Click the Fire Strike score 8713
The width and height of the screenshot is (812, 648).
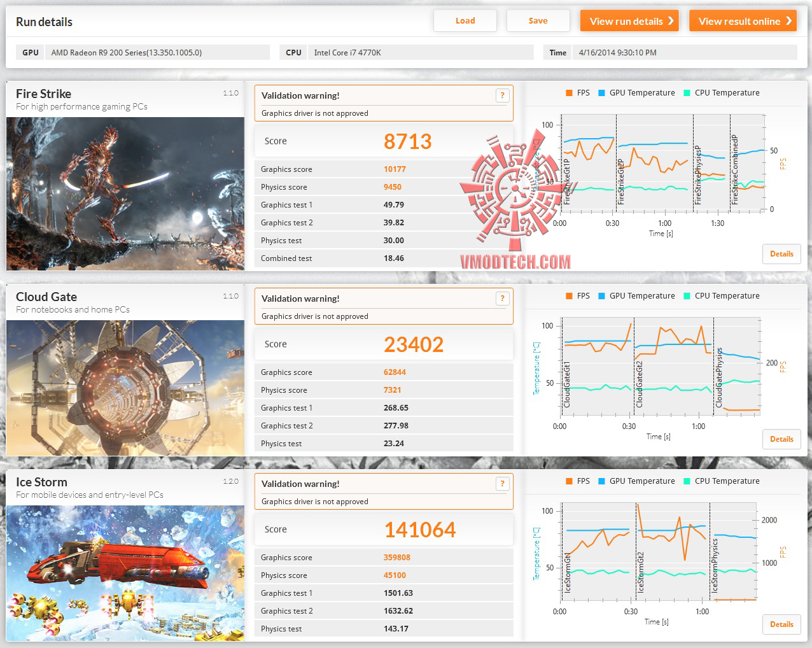[407, 141]
